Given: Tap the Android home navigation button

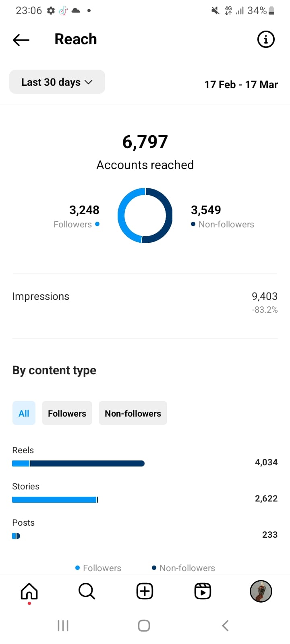Looking at the screenshot, I should (x=144, y=625).
